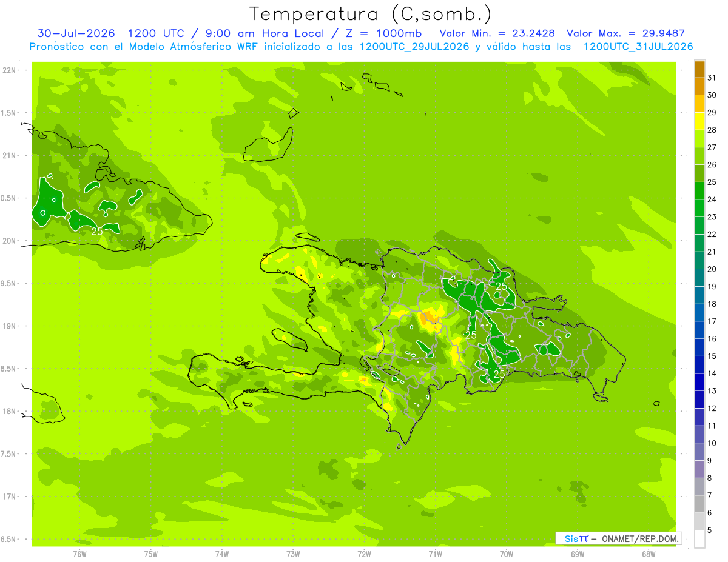
Task: Click the "72W" longitude axis label
Action: pos(364,554)
